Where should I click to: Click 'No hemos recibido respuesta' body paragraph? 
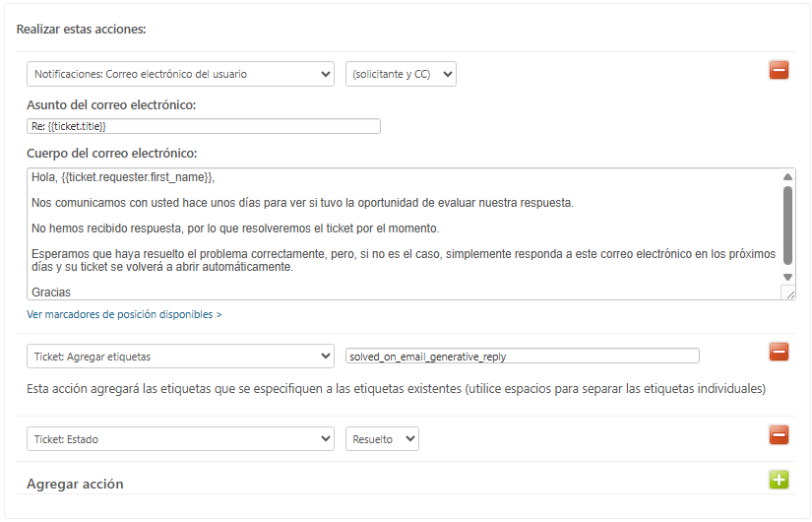pos(235,228)
